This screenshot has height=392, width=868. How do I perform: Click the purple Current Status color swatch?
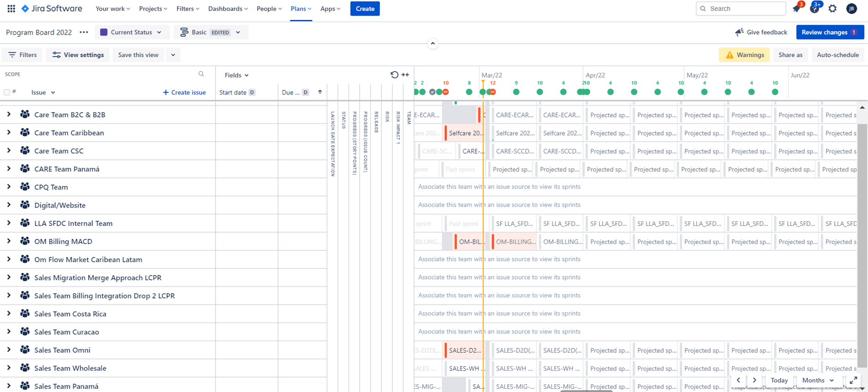[104, 32]
